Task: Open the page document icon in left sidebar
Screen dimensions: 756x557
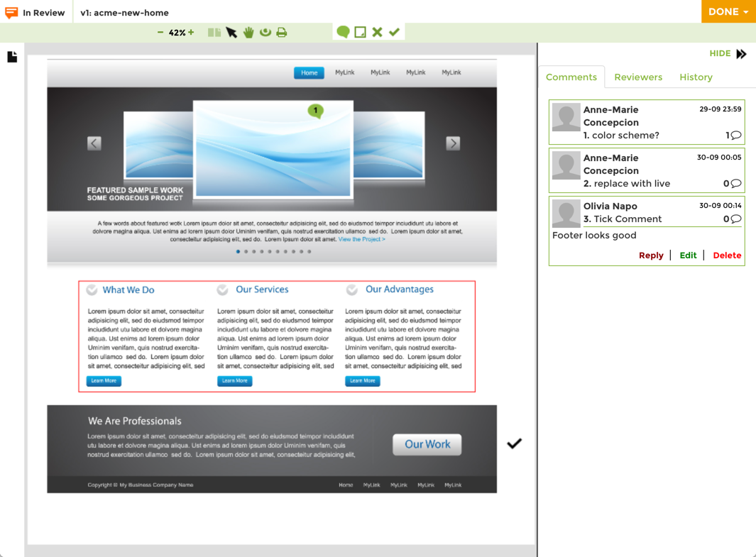Action: click(13, 57)
